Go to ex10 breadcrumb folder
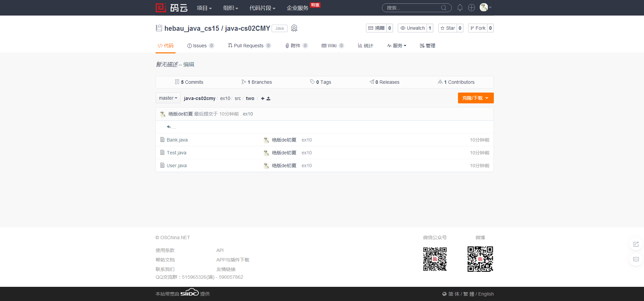The height and width of the screenshot is (301, 644). pos(225,98)
